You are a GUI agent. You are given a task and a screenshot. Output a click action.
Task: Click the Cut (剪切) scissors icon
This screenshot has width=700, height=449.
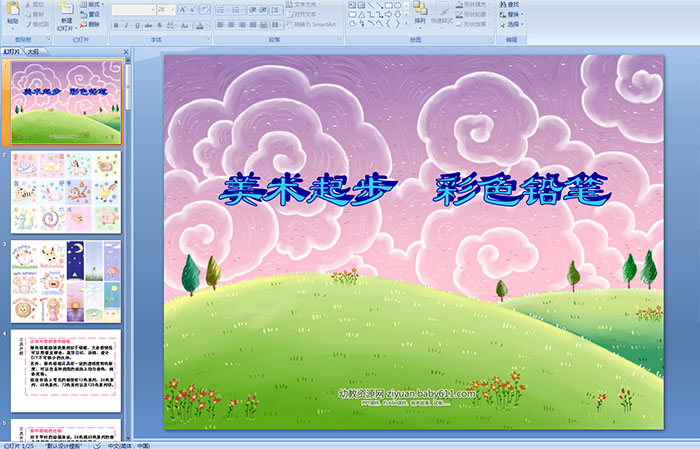click(x=35, y=4)
